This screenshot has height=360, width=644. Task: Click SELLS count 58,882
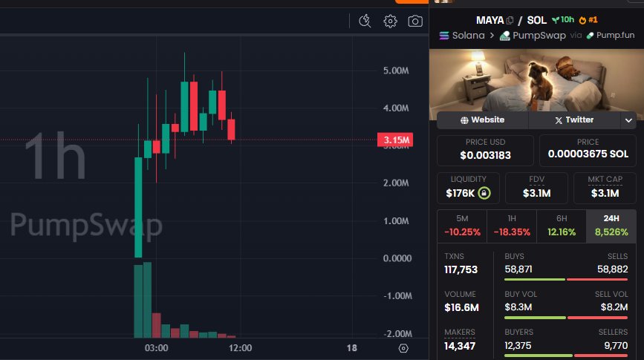(x=612, y=269)
